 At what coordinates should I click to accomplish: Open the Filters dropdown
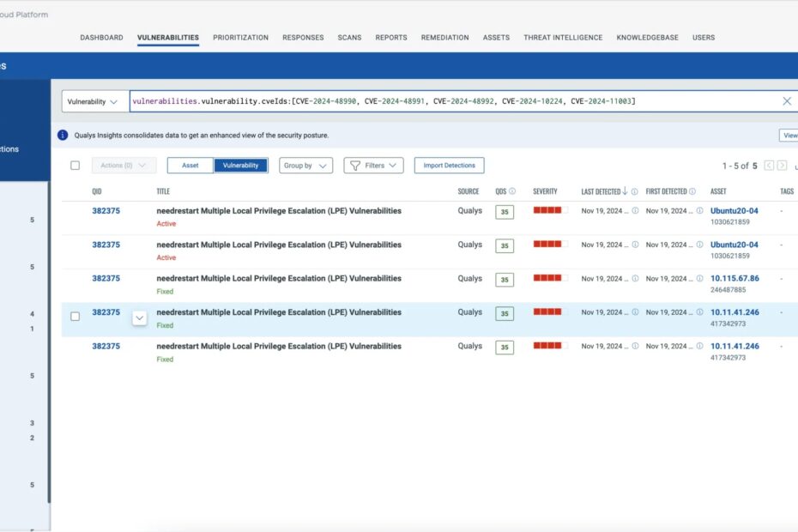pos(373,166)
